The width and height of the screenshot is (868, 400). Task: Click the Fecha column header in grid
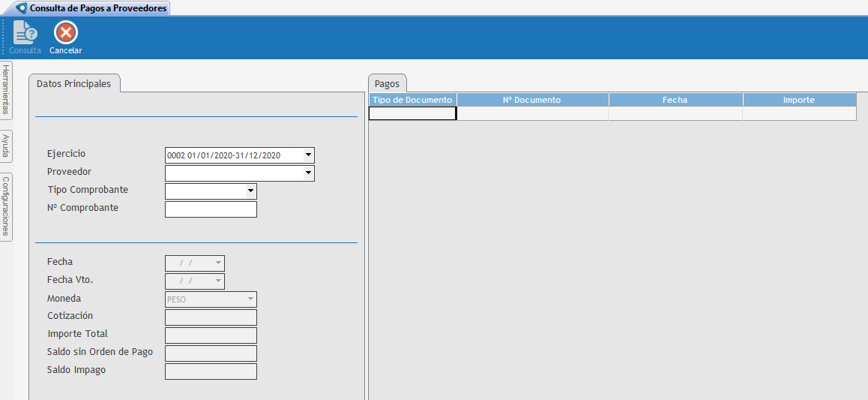[675, 100]
